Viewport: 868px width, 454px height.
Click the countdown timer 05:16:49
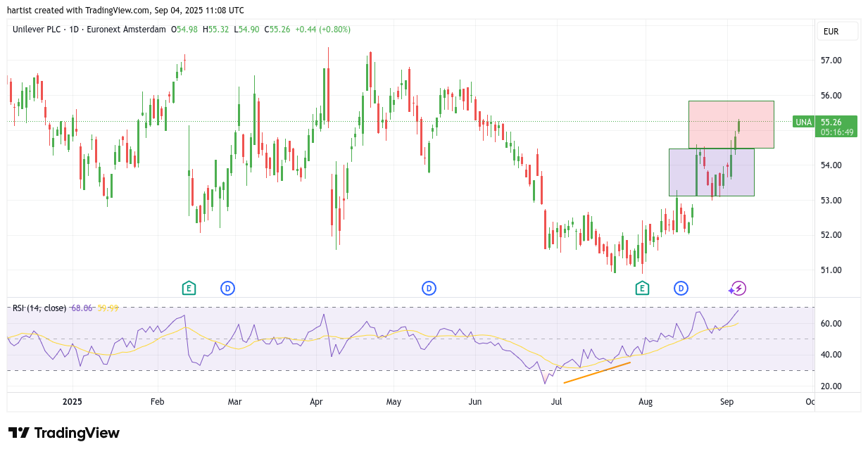click(837, 132)
